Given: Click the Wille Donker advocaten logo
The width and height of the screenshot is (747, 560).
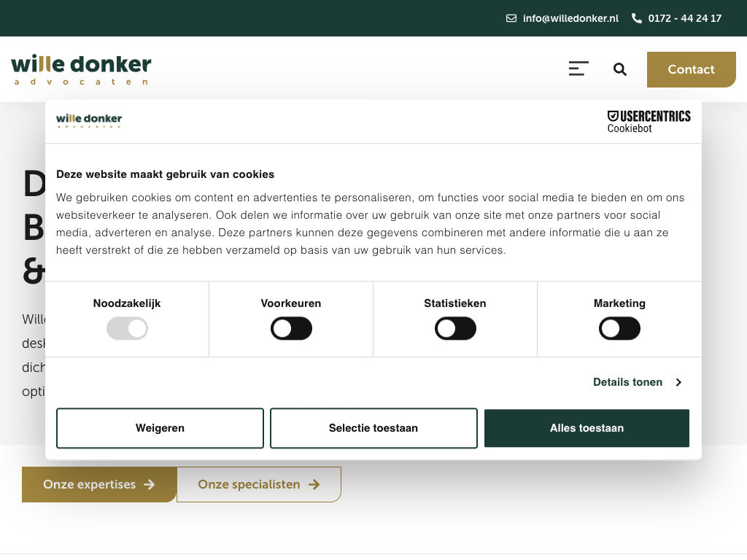Looking at the screenshot, I should coord(81,69).
